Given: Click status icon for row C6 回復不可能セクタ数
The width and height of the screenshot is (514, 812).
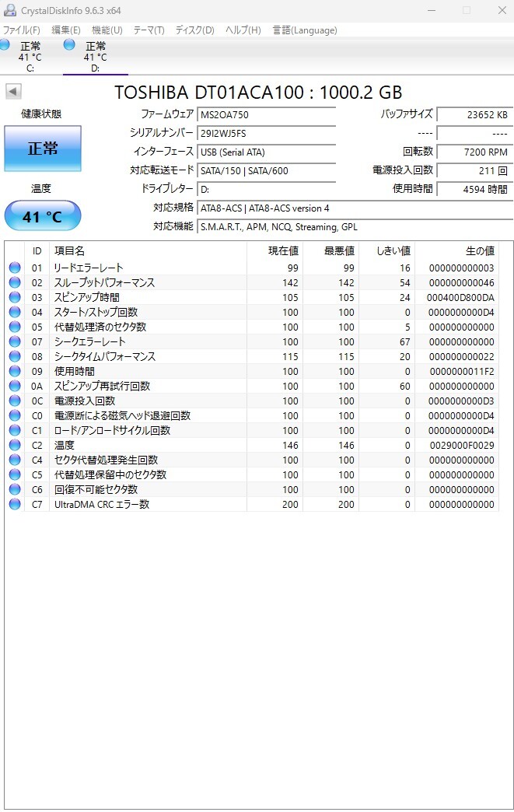Looking at the screenshot, I should click(x=15, y=489).
